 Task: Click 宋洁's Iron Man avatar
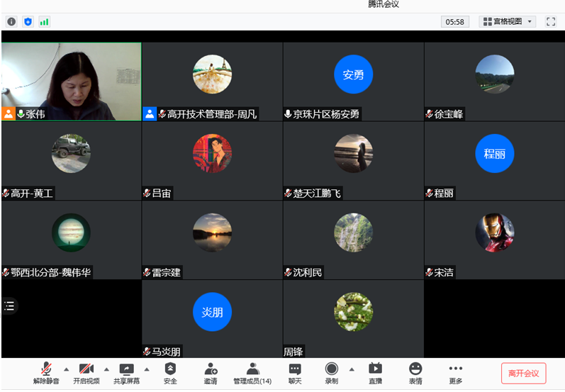495,233
